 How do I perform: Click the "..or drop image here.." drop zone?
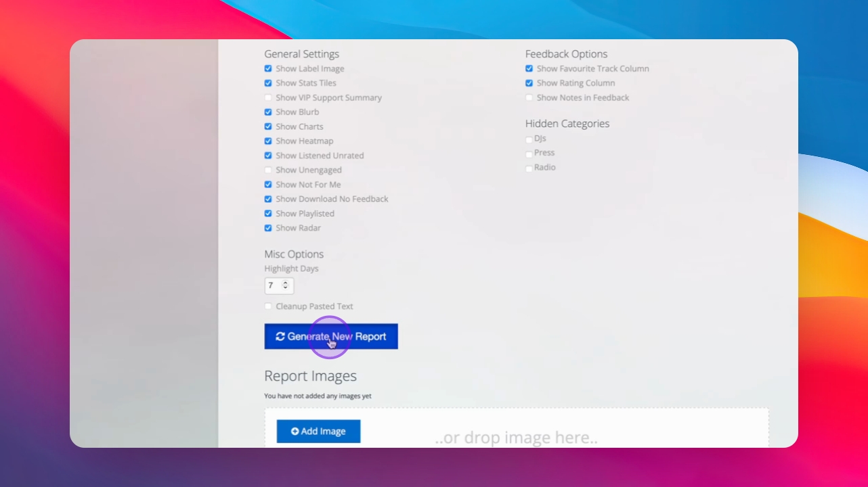pos(517,428)
